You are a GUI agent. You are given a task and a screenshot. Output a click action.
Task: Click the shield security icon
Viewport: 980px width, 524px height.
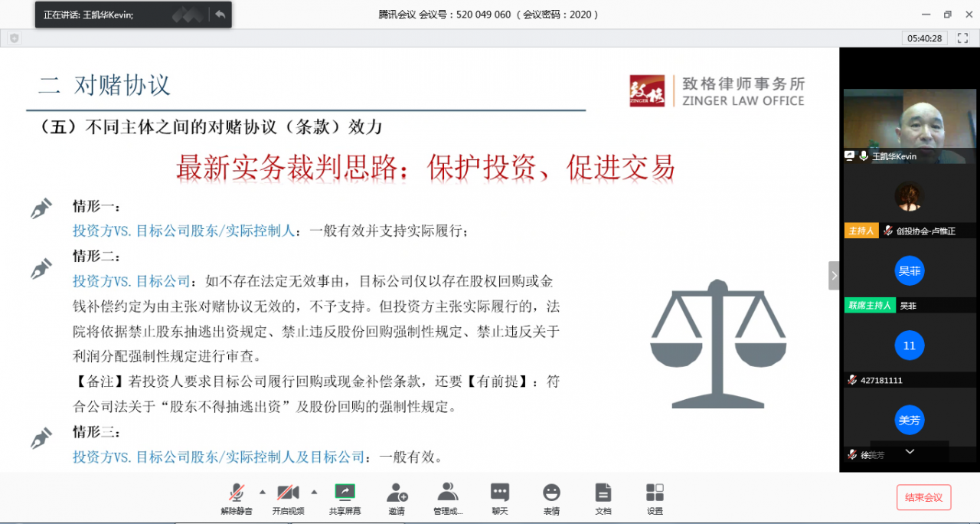pyautogui.click(x=14, y=38)
